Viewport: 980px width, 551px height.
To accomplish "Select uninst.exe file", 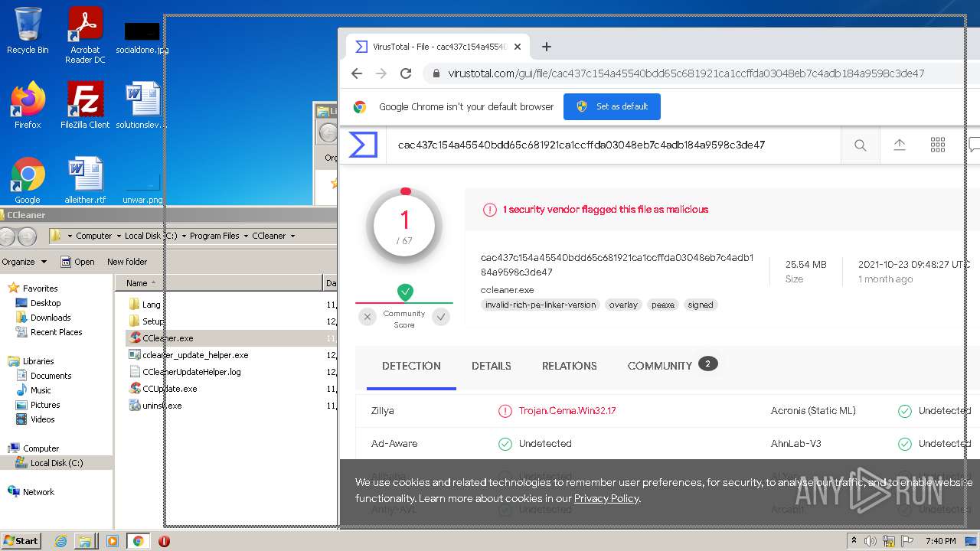I will pos(155,406).
